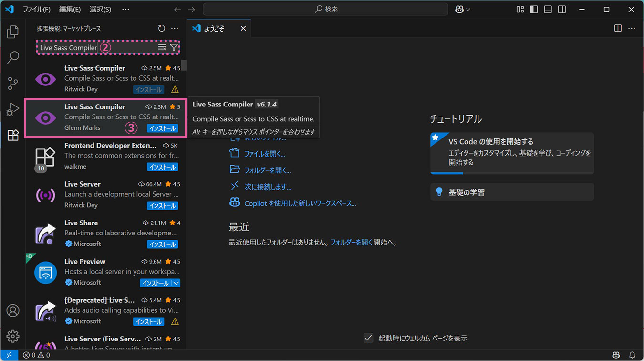Expand Live Preview install options arrow
The height and width of the screenshot is (361, 644).
(176, 283)
